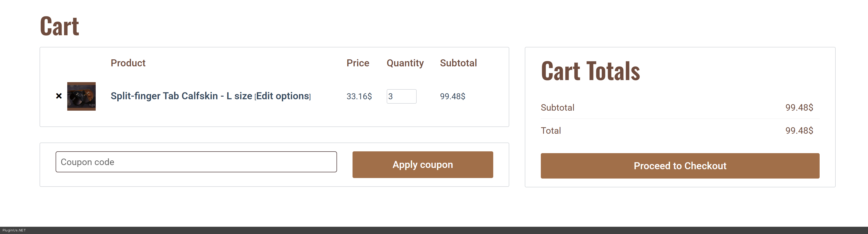Click the PluginUs.NET footer text
868x234 pixels.
click(14, 230)
